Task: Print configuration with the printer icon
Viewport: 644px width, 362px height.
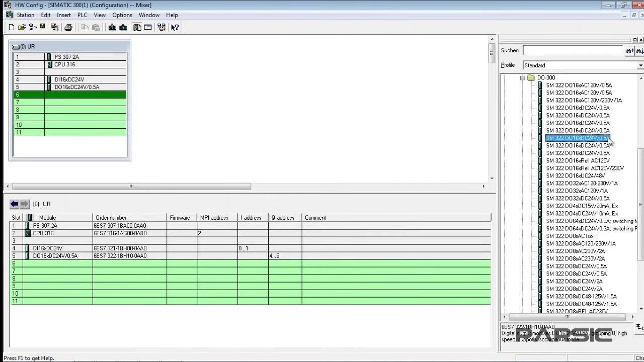Action: [x=68, y=28]
